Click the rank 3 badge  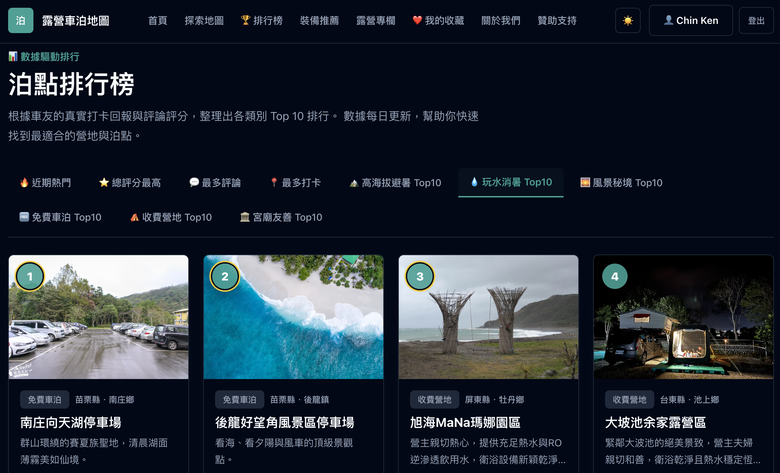click(x=420, y=276)
